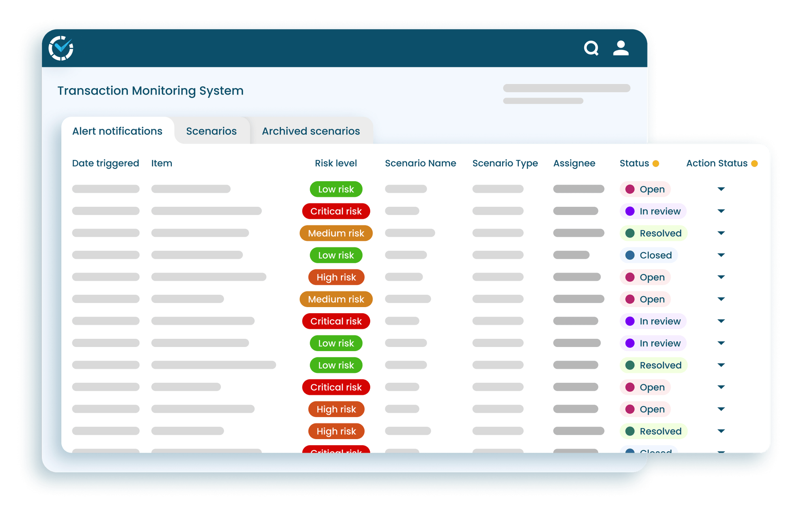Select the company logo in the header

[x=61, y=48]
